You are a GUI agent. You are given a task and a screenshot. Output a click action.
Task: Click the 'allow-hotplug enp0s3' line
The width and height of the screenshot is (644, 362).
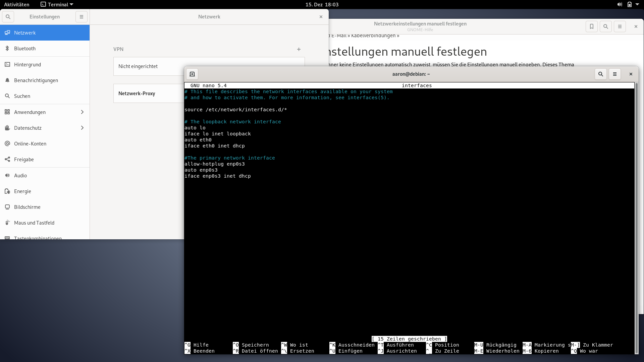(215, 164)
